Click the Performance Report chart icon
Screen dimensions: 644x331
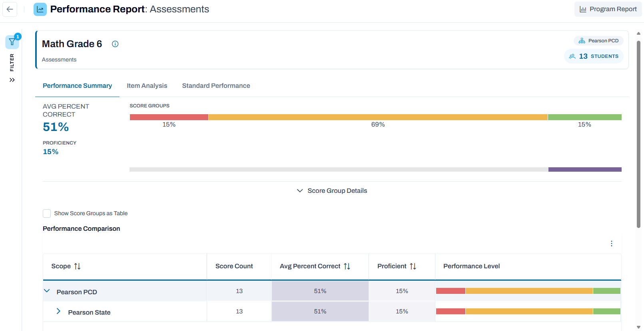click(x=40, y=9)
